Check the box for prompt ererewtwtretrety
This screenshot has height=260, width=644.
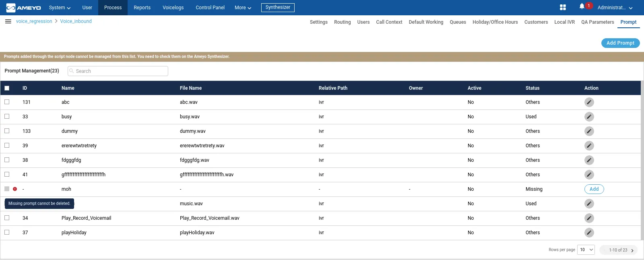tap(7, 145)
